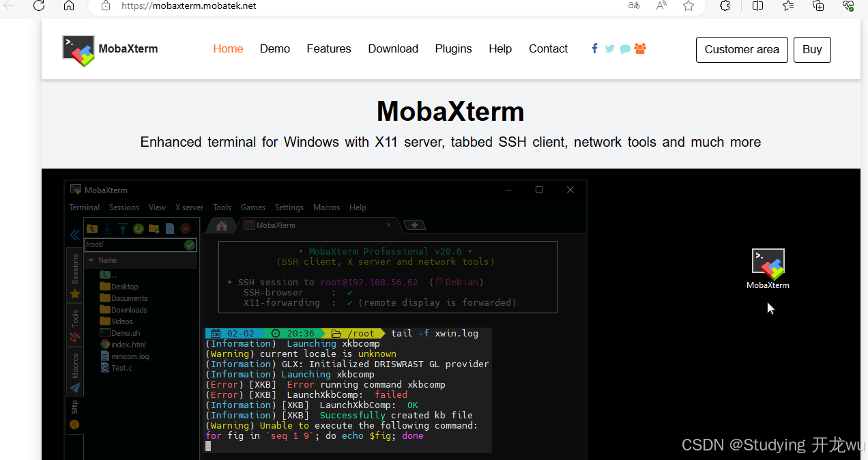Image resolution: width=868 pixels, height=460 pixels.
Task: Select the Videos folder in file list
Action: [117, 321]
